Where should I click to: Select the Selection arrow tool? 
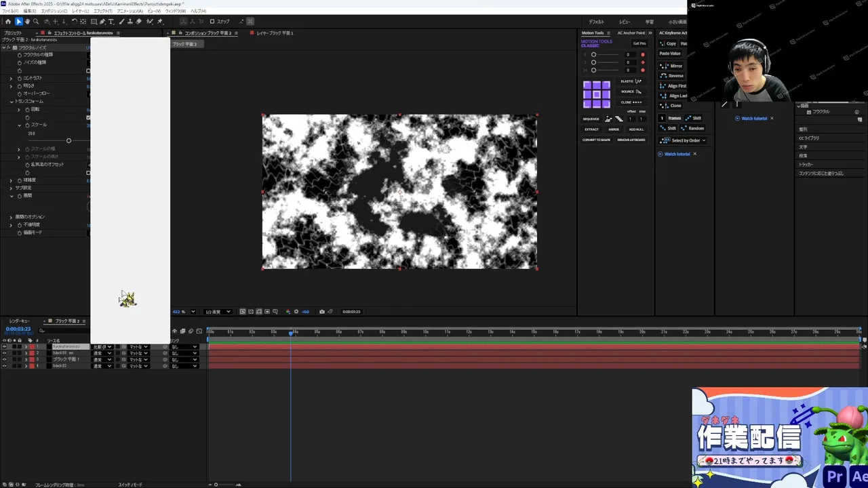coord(19,22)
